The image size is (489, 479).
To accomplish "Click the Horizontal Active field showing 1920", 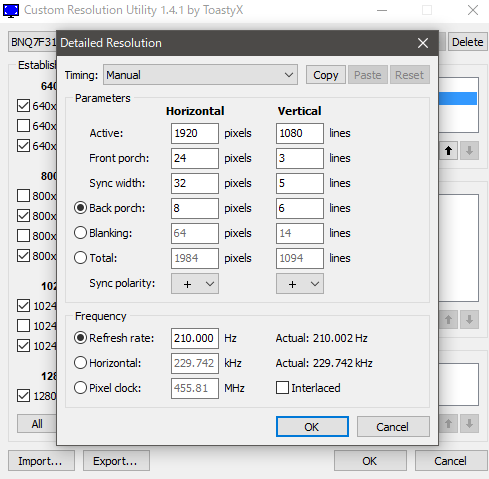I will coord(195,133).
